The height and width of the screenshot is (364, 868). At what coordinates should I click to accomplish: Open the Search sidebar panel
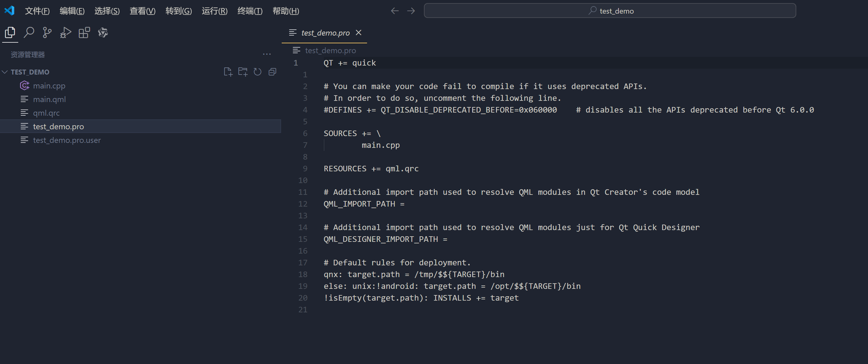pos(29,32)
